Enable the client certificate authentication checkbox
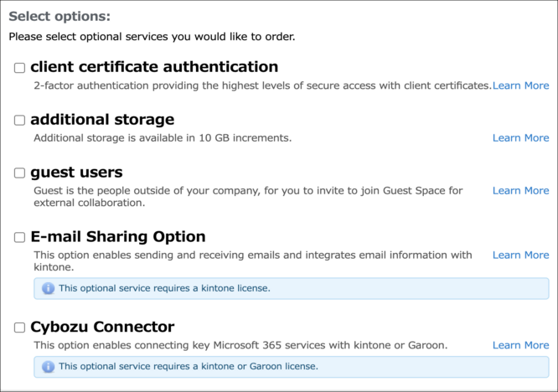 coord(19,68)
